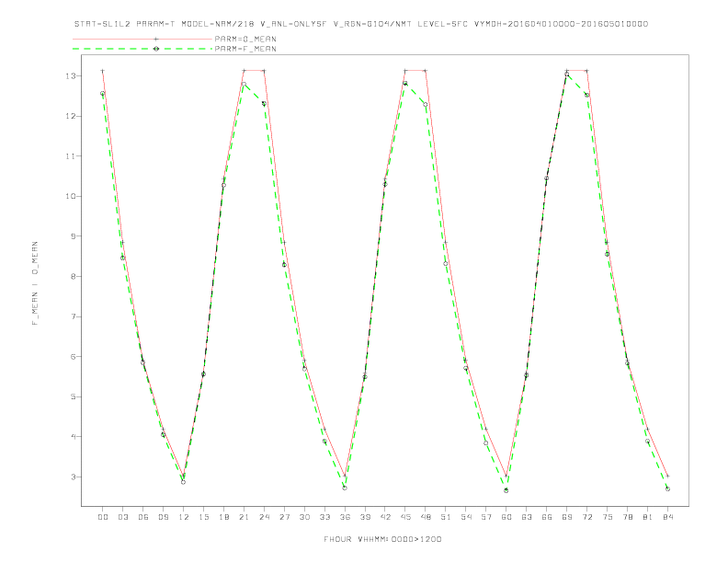Click the F_MEAN circle marker at forecast hour 48
The width and height of the screenshot is (728, 563).
click(426, 105)
